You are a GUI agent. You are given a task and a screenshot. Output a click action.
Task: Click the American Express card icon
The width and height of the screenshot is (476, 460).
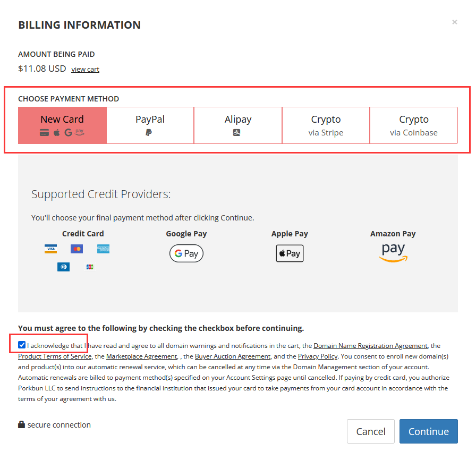[103, 249]
